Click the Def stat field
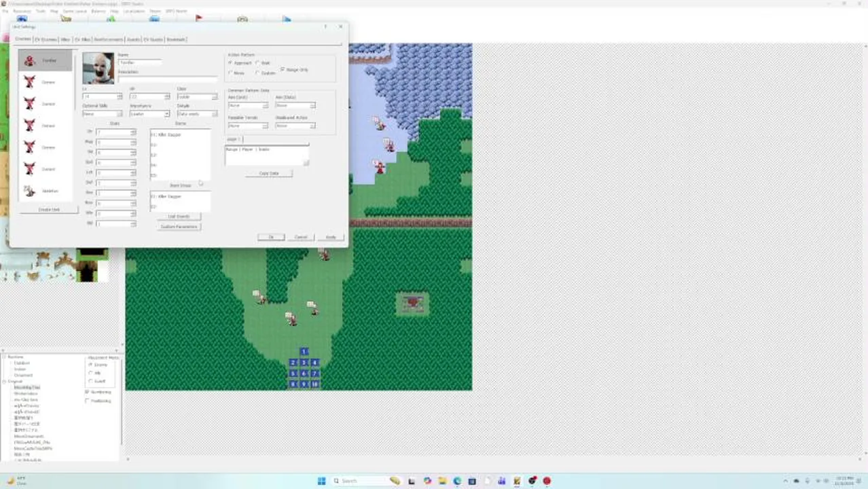 pyautogui.click(x=115, y=183)
